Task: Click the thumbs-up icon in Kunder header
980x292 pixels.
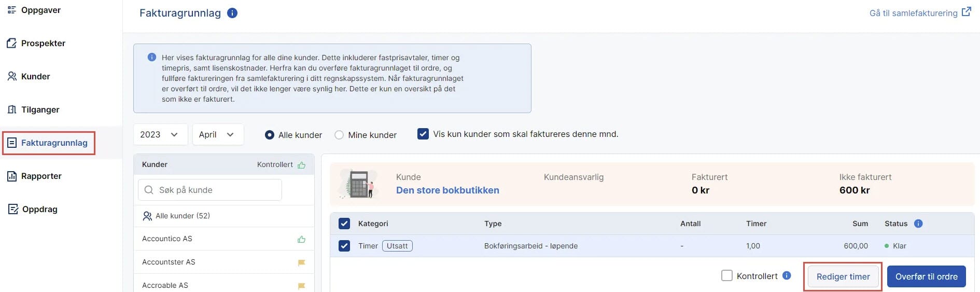Action: 301,165
